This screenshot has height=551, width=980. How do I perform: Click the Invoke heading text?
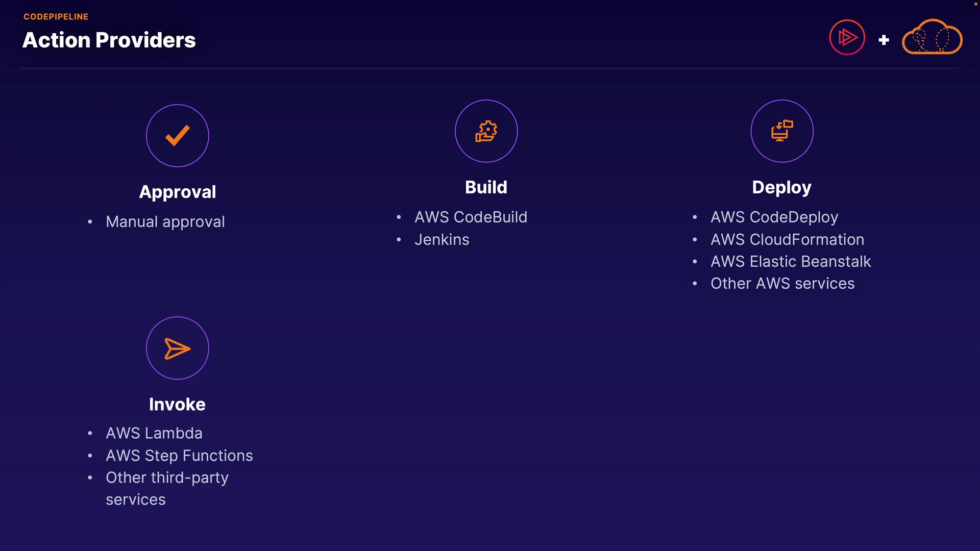pos(177,405)
